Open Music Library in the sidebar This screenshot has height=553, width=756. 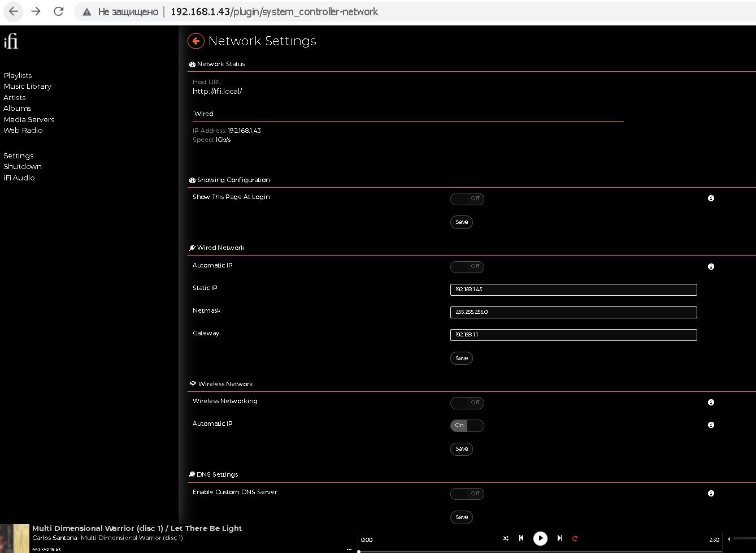[x=27, y=86]
